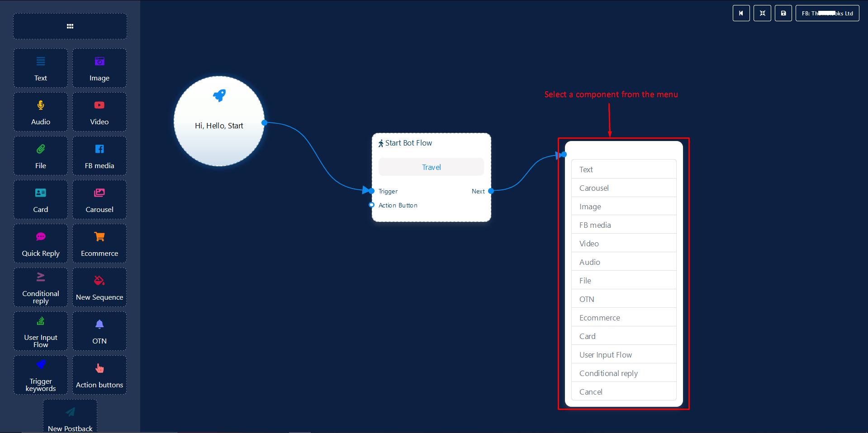Select the Text component in sidebar
Viewport: 868px width, 433px height.
click(41, 68)
